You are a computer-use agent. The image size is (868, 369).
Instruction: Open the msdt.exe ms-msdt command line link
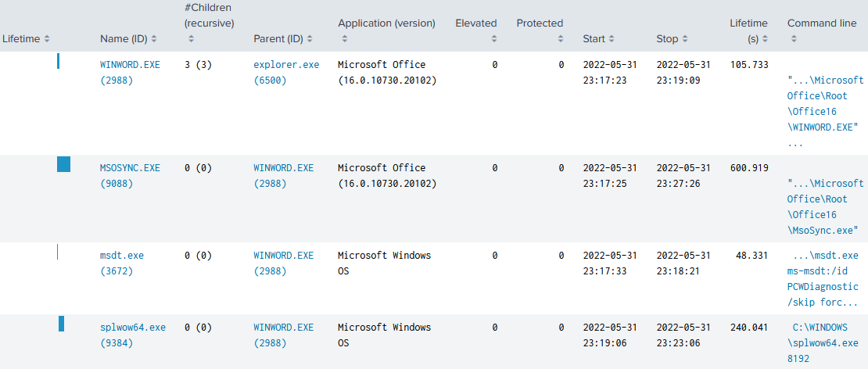825,279
